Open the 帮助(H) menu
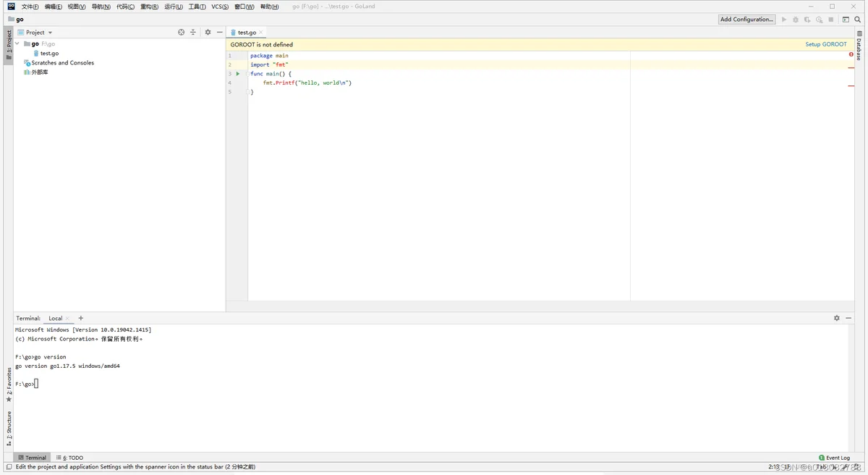This screenshot has width=868, height=475. pos(269,7)
